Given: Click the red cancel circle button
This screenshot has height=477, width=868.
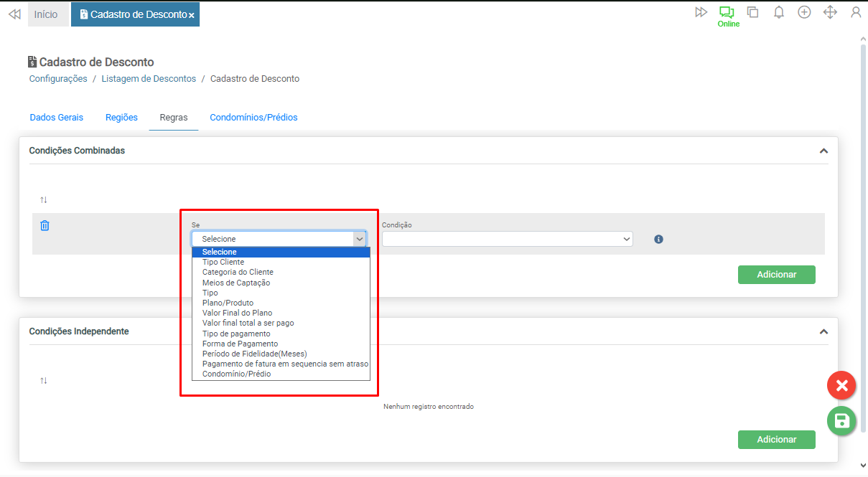Looking at the screenshot, I should [x=841, y=386].
